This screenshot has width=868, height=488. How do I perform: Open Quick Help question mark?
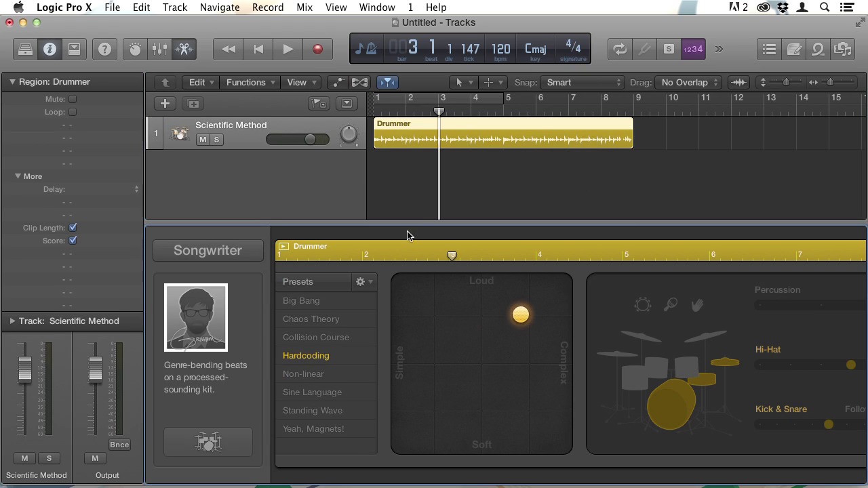point(104,49)
